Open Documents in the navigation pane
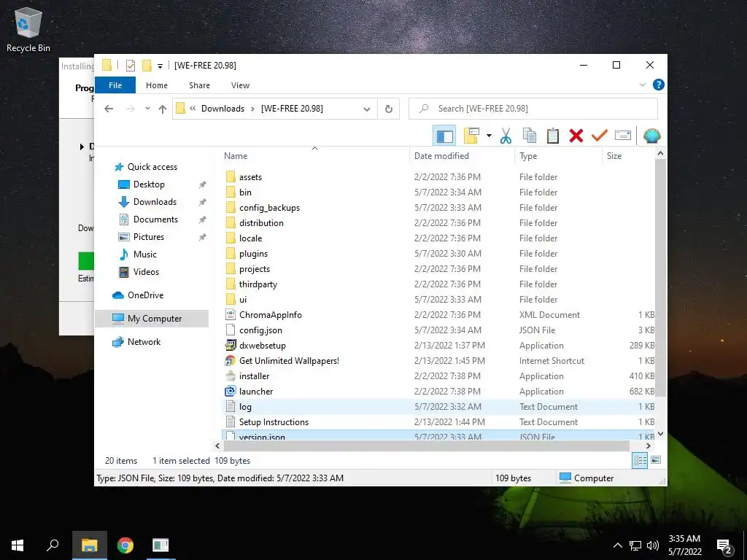This screenshot has width=747, height=560. (155, 219)
